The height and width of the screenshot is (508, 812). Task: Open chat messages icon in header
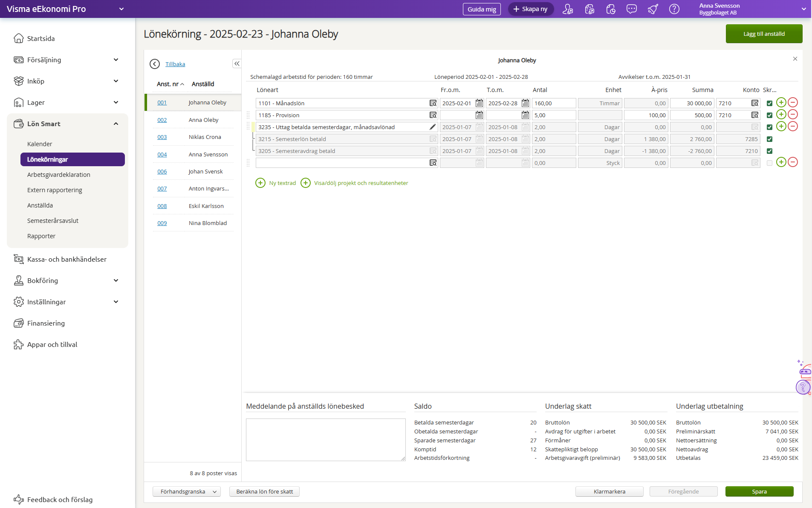[632, 9]
